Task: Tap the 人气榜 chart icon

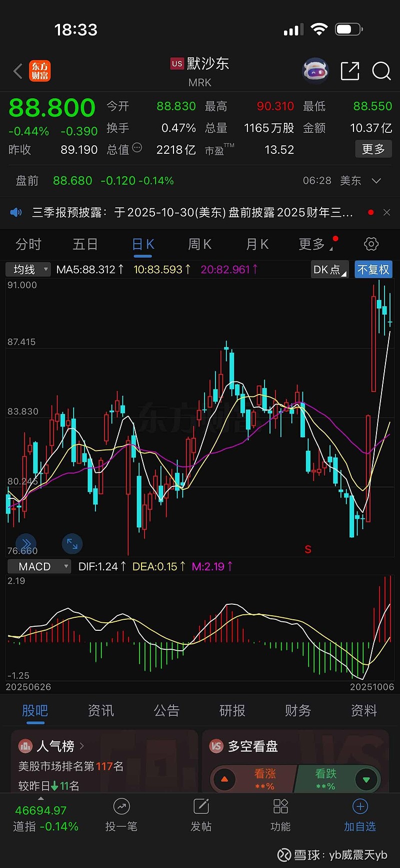Action: [x=25, y=746]
